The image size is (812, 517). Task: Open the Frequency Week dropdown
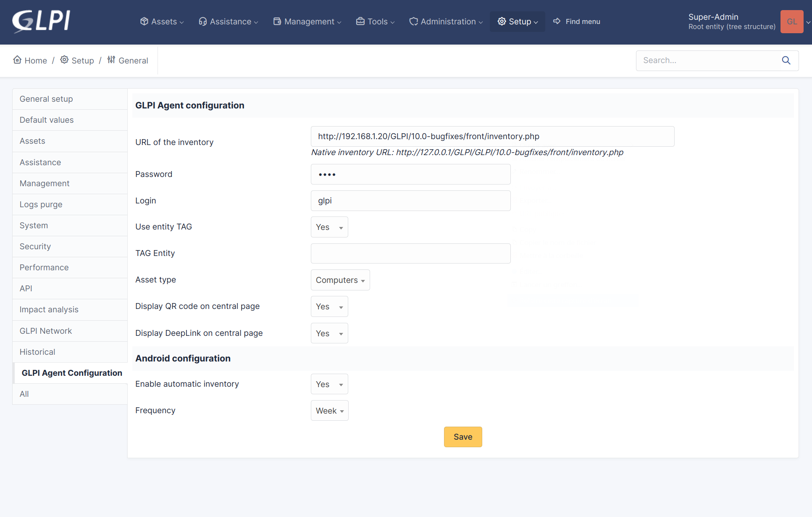330,411
